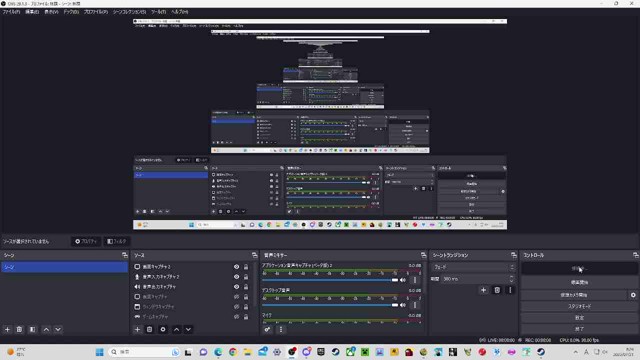Open source properties gear in Sources panel
The width and height of the screenshot is (640, 360).
click(x=163, y=329)
